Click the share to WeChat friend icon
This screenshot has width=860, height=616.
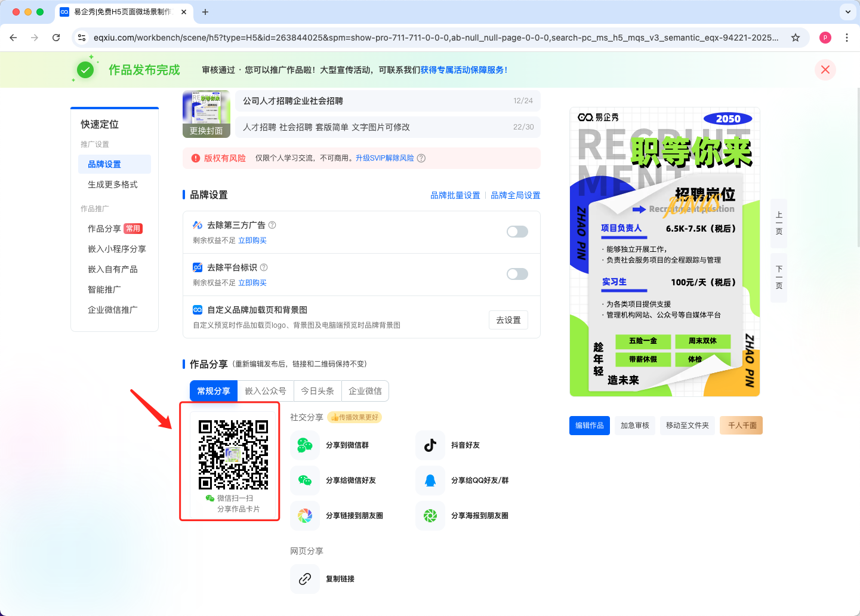(305, 481)
